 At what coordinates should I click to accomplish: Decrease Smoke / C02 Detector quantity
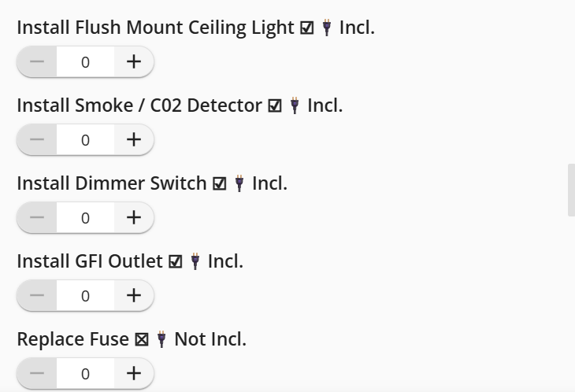click(x=37, y=140)
